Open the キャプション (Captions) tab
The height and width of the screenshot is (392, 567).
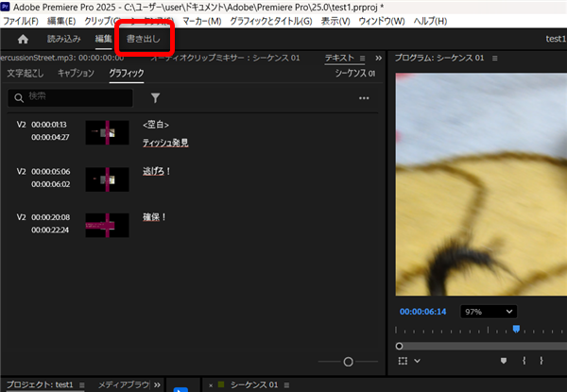(77, 73)
